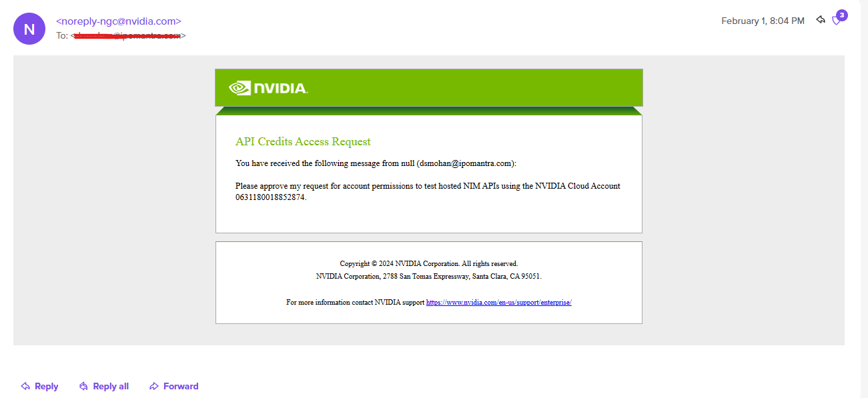Click the dsmohan@ipomantra.com address in message

(x=466, y=163)
